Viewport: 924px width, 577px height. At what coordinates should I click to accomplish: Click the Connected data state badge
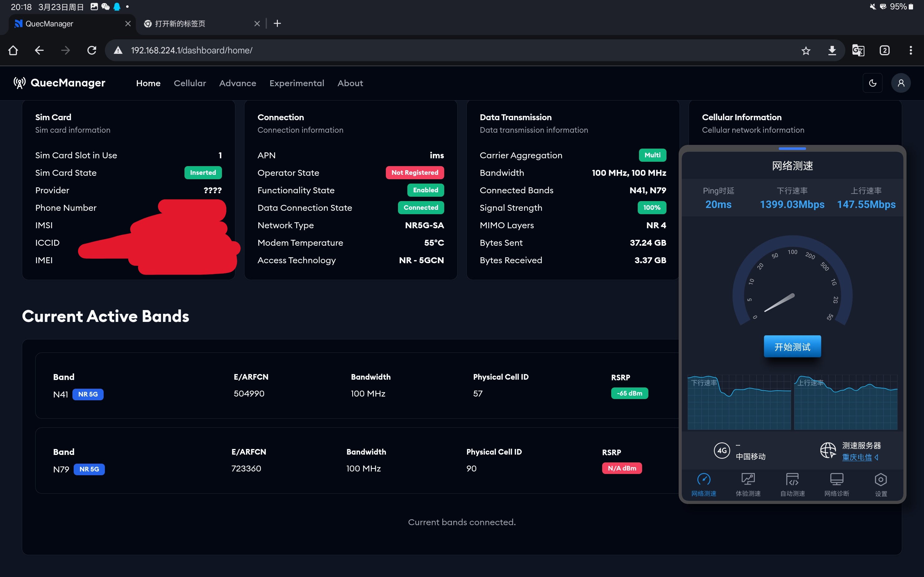421,208
